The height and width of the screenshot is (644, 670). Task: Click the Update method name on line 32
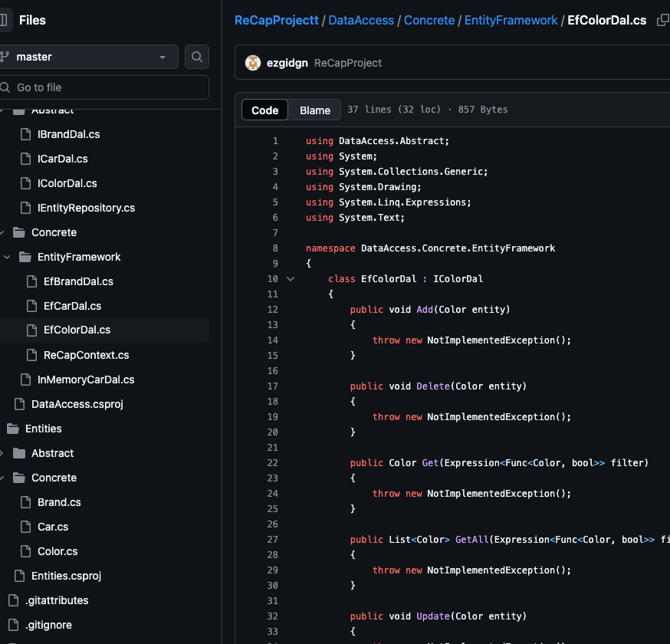[x=433, y=616]
